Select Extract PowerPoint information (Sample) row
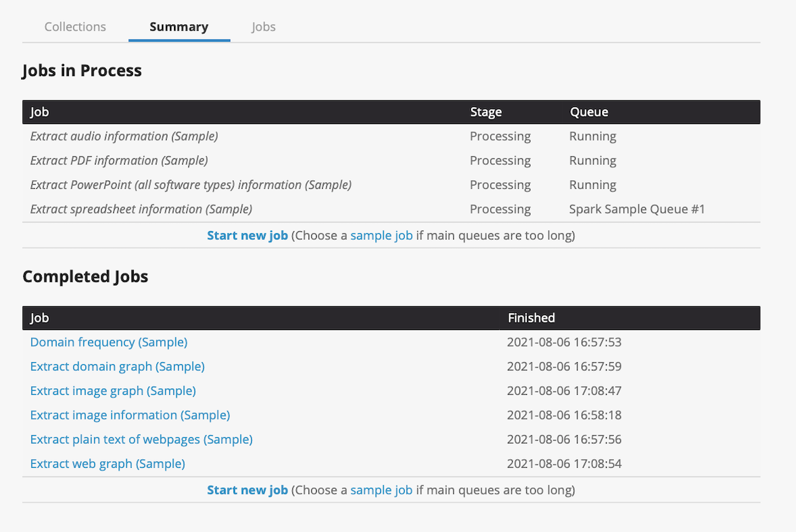The height and width of the screenshot is (532, 796). point(190,186)
